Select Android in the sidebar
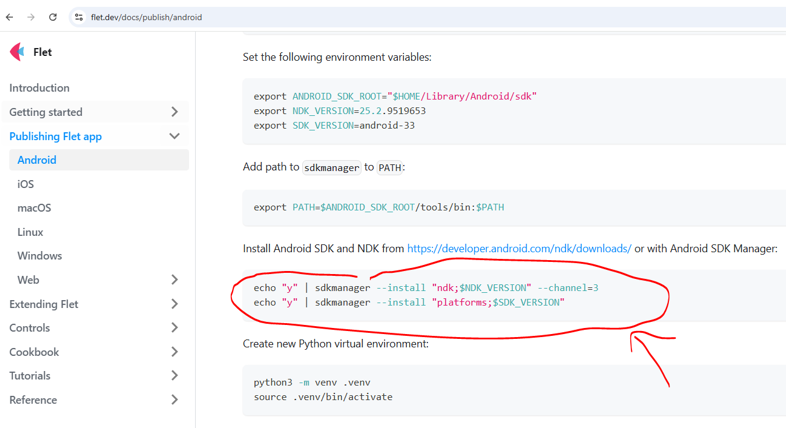The image size is (786, 428). [x=37, y=160]
